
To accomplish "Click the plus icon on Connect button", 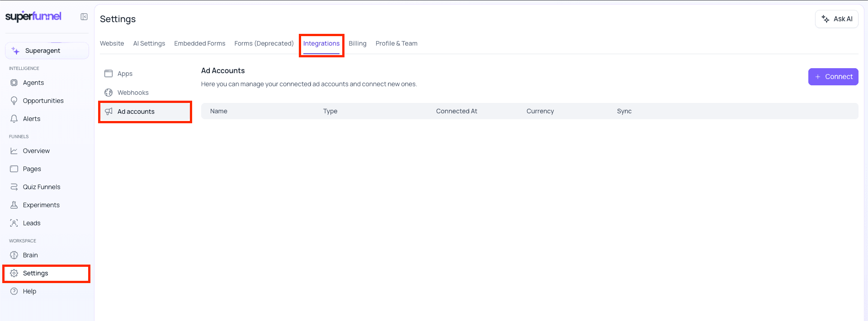I will pos(818,77).
